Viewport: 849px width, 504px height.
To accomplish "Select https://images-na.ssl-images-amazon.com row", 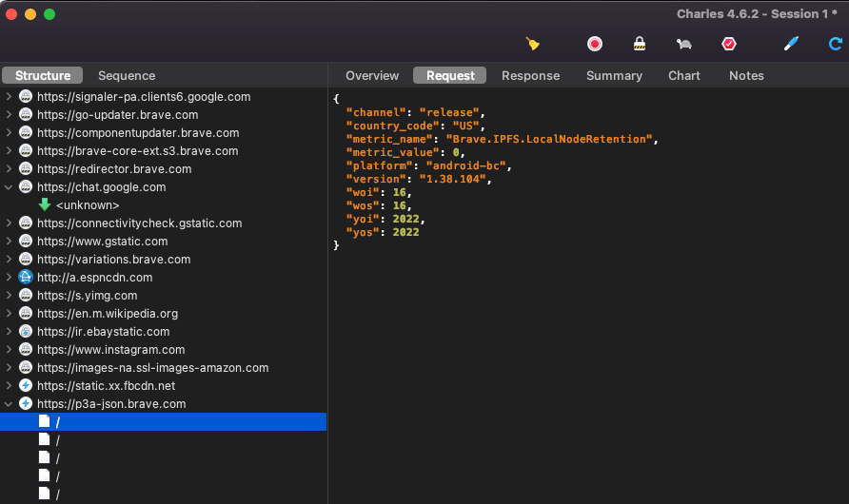I will 163,368.
